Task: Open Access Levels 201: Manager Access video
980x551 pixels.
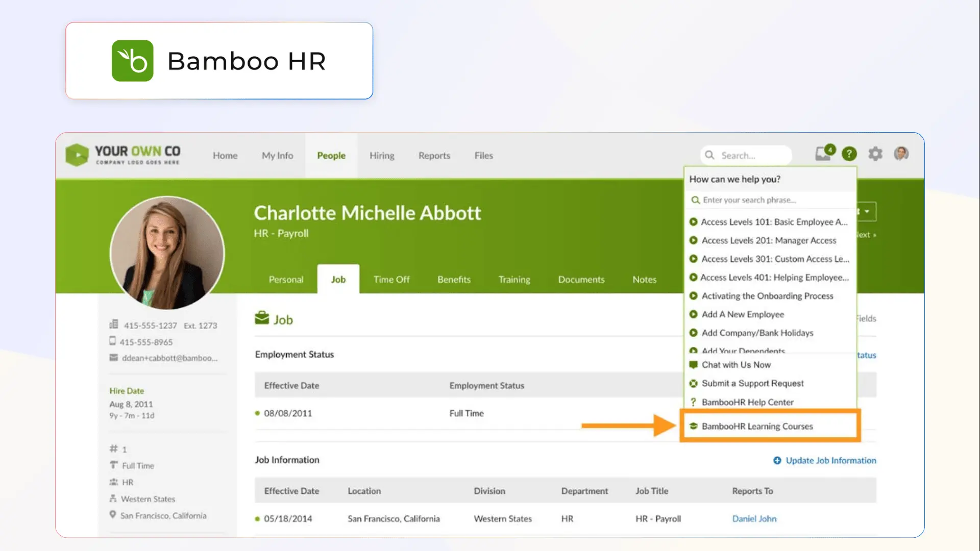Action: (768, 240)
